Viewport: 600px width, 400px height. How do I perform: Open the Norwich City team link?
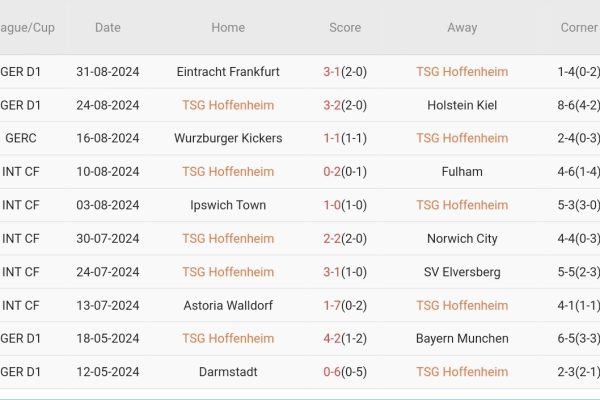click(462, 239)
